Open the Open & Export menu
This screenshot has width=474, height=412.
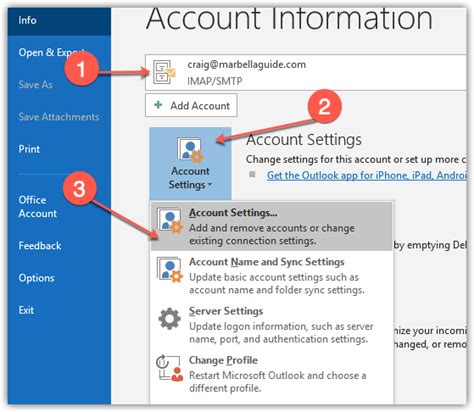pyautogui.click(x=52, y=53)
